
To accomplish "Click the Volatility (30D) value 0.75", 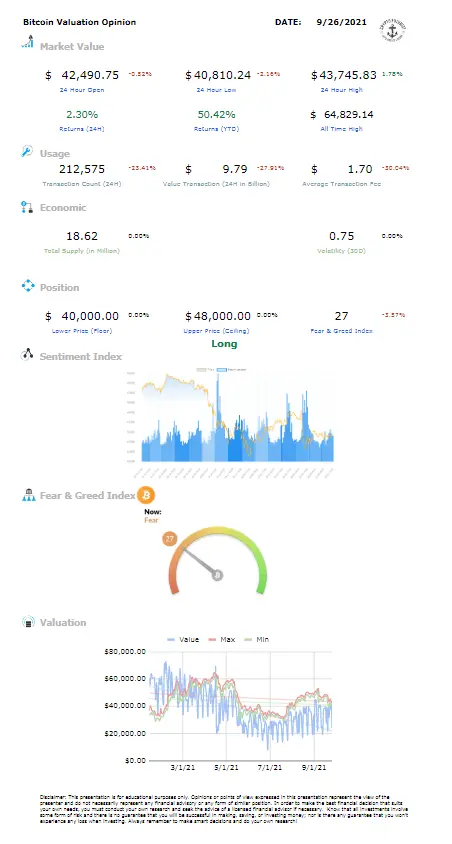I will tap(342, 236).
